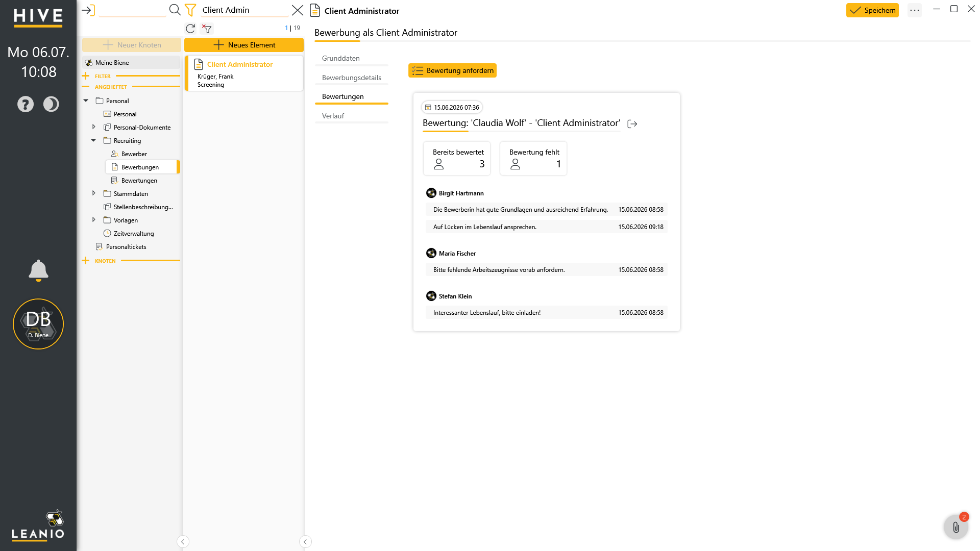980x551 pixels.
Task: Click the HIVE logo
Action: tap(38, 17)
